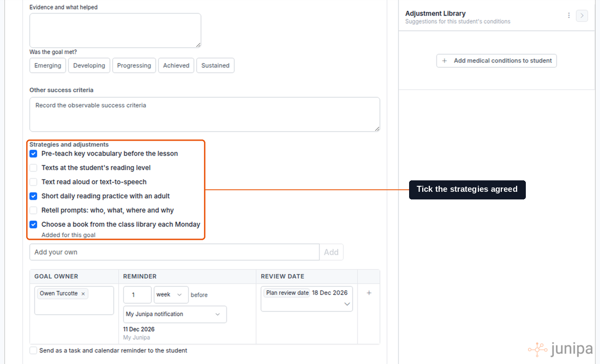Click the reminder number field showing 1

pyautogui.click(x=137, y=295)
